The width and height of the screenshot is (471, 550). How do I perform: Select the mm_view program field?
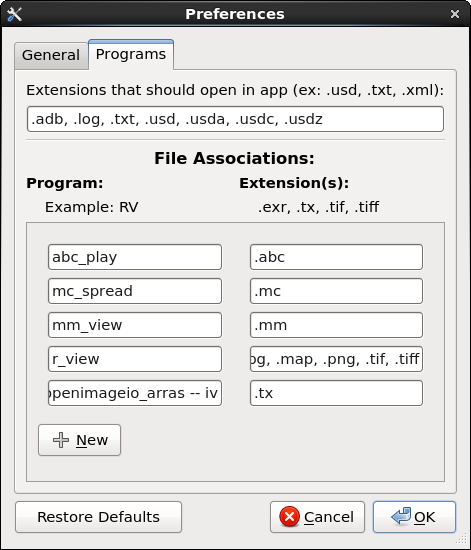135,325
